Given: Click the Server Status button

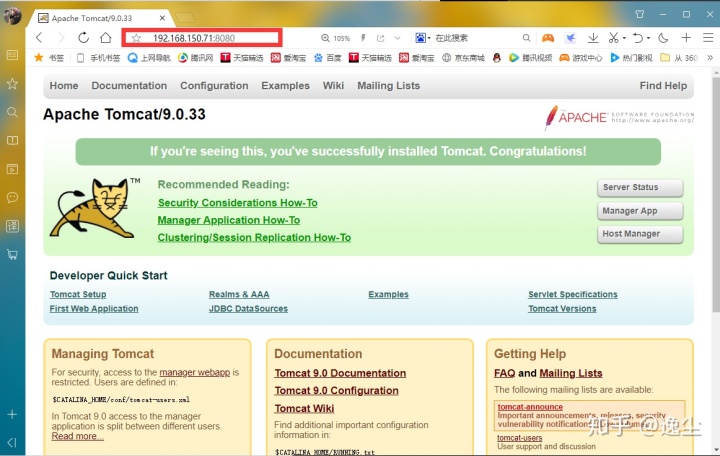Looking at the screenshot, I should pos(640,187).
